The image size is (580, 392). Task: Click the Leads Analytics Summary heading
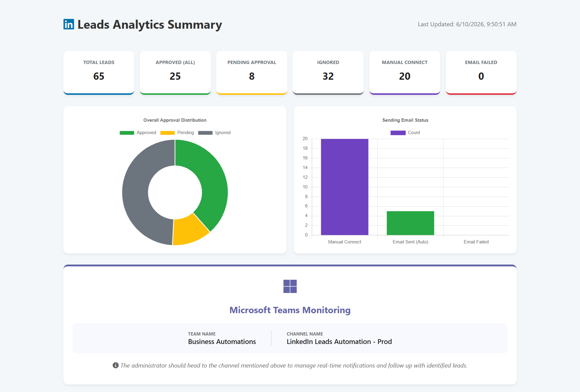click(x=150, y=24)
